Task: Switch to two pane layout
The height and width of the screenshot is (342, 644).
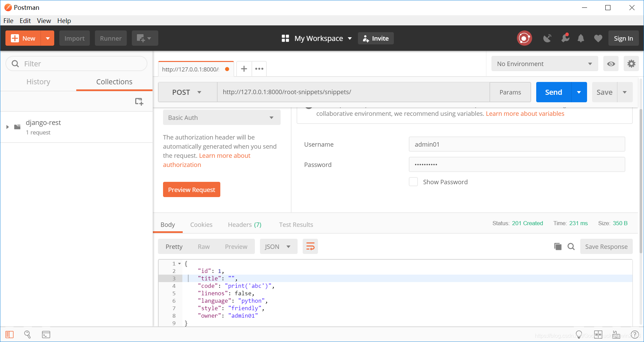Action: tap(598, 335)
